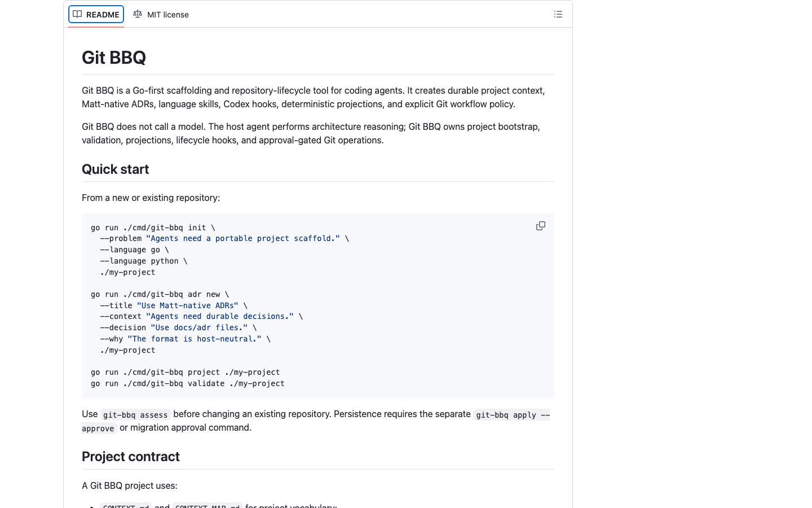The image size is (812, 508).
Task: Click the '--why "The format is host-neutral."' line
Action: pos(186,339)
